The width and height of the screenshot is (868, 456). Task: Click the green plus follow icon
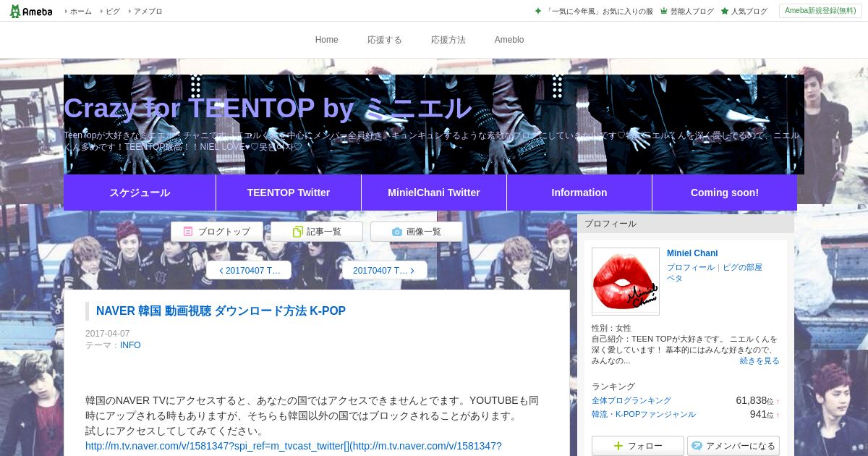point(618,446)
